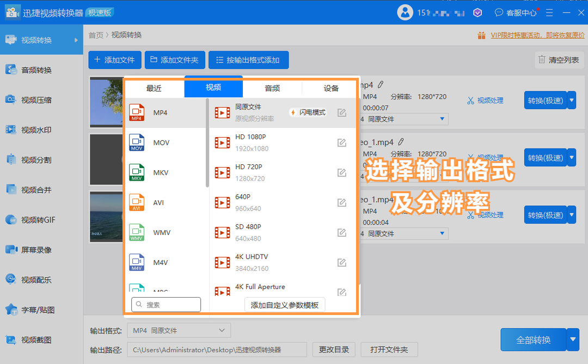
Task: Edit the HD 1080P preset parameters
Action: pos(341,143)
